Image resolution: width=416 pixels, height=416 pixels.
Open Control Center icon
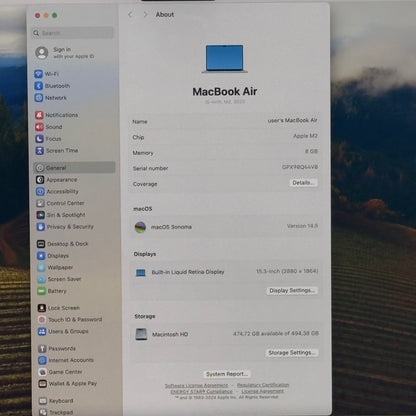[40, 203]
